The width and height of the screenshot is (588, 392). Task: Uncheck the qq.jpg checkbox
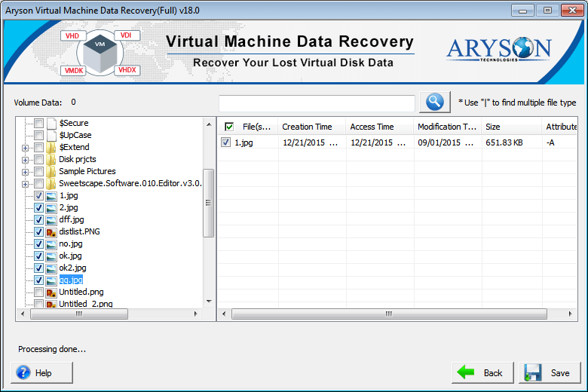38,280
